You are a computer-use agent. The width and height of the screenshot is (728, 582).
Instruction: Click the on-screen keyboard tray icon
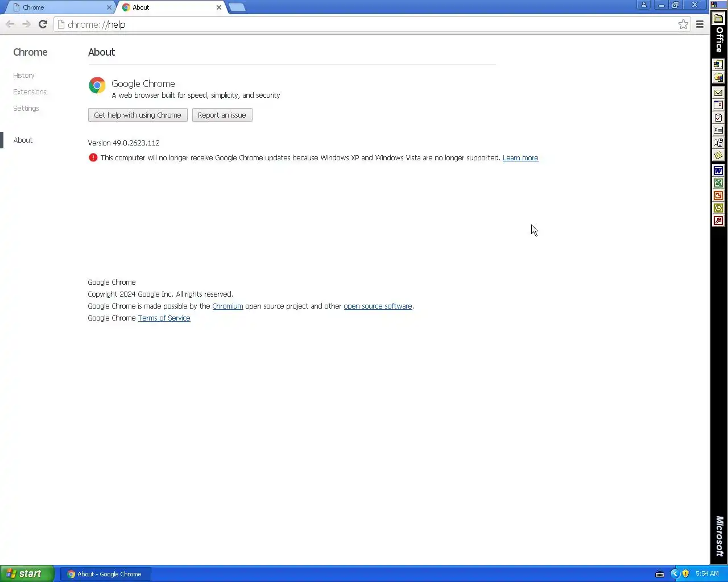pos(660,574)
